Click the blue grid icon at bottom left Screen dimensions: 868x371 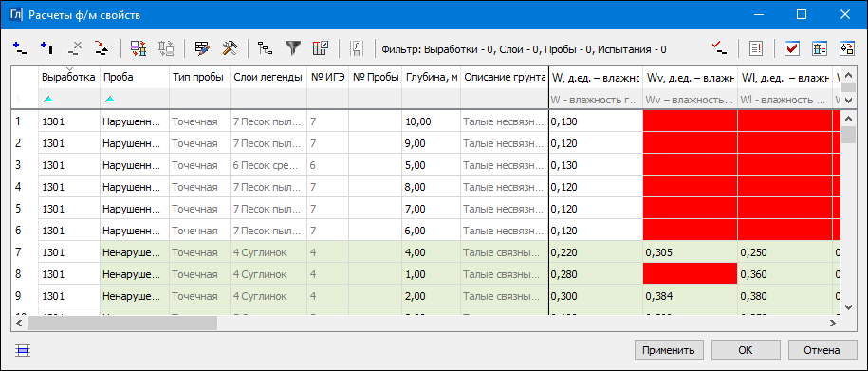[23, 350]
